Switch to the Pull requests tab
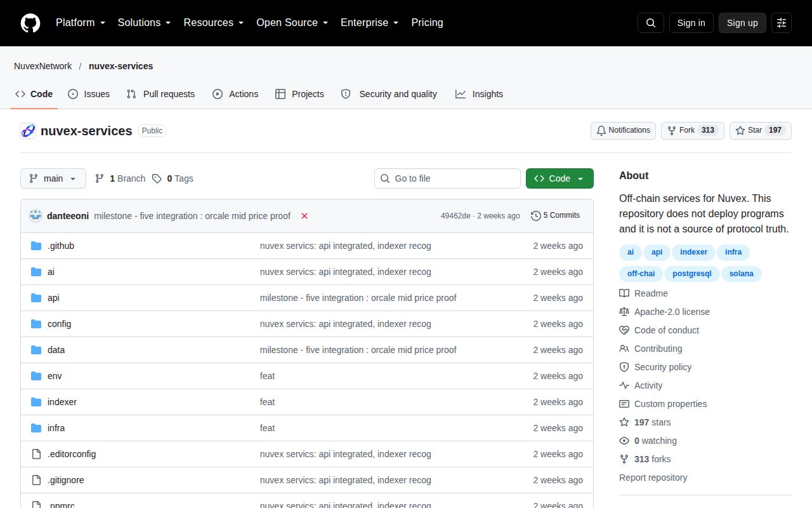Image resolution: width=812 pixels, height=508 pixels. tap(160, 94)
